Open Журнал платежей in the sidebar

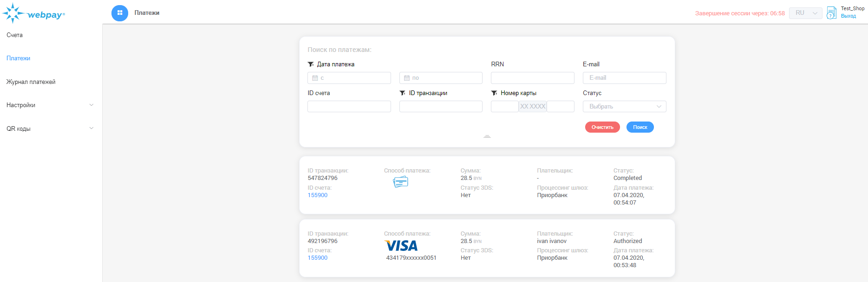31,82
